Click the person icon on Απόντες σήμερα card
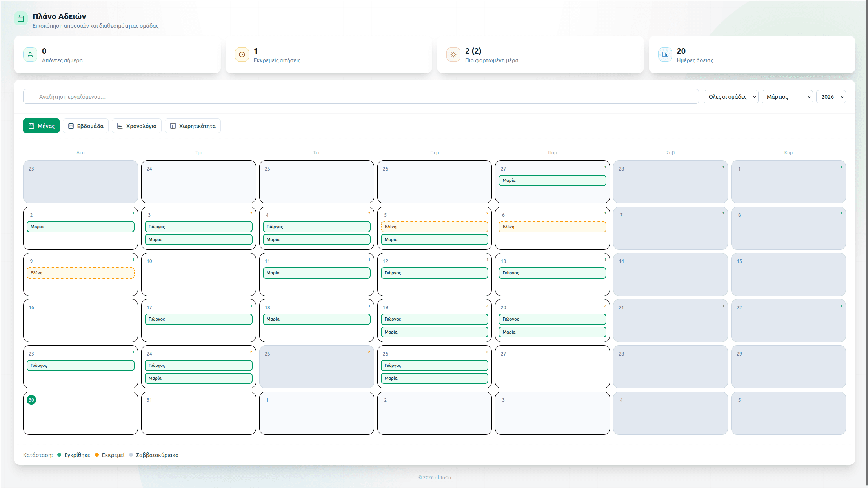The height and width of the screenshot is (488, 868). [x=30, y=54]
